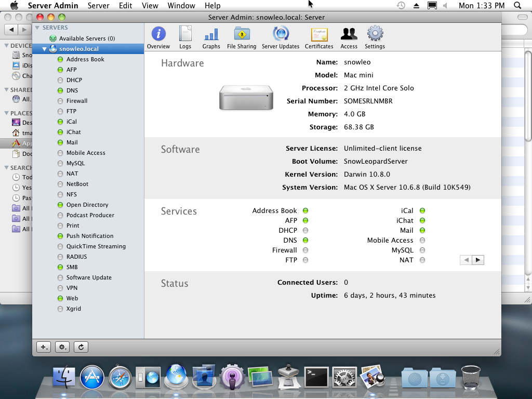Show the Graphs pane
532x399 pixels.
tap(211, 37)
